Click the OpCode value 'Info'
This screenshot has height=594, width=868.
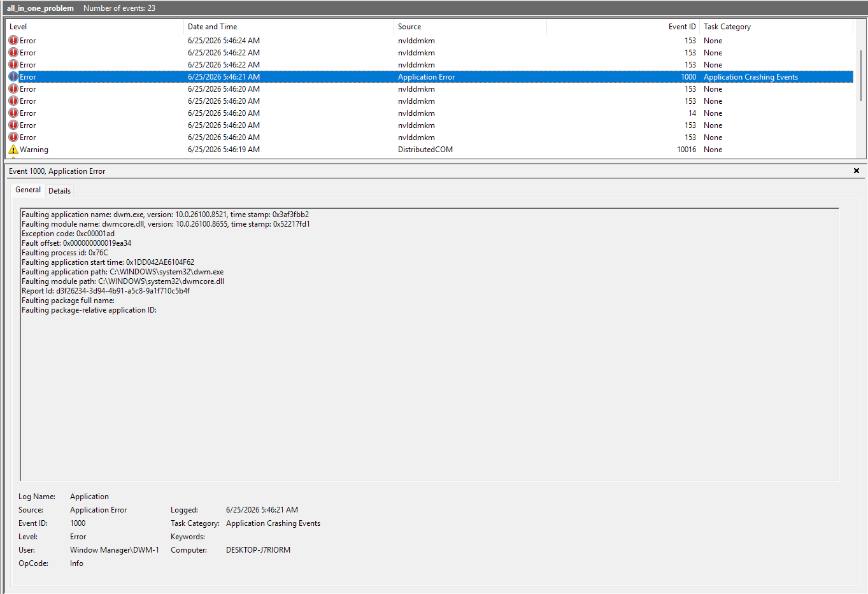[76, 563]
